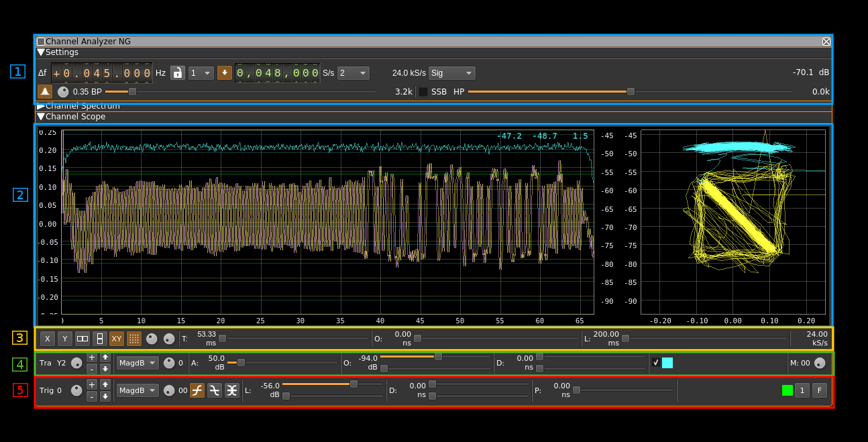Select the falling edge trigger icon

pyautogui.click(x=214, y=390)
